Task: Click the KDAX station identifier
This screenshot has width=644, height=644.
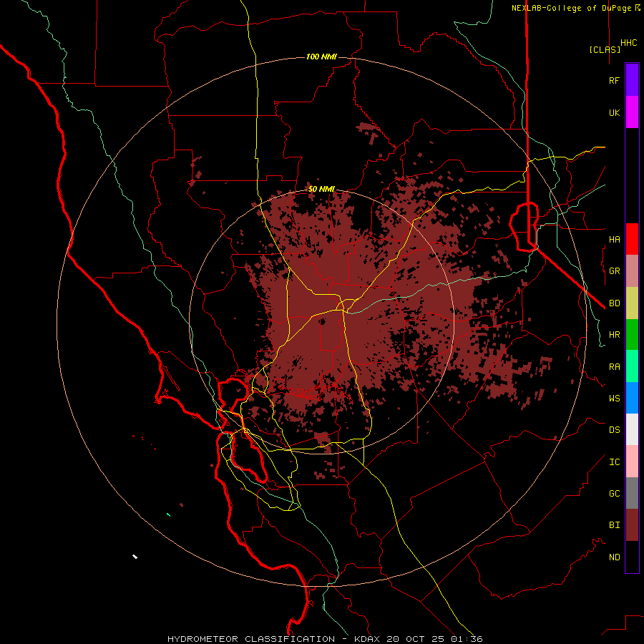Action: pyautogui.click(x=367, y=639)
